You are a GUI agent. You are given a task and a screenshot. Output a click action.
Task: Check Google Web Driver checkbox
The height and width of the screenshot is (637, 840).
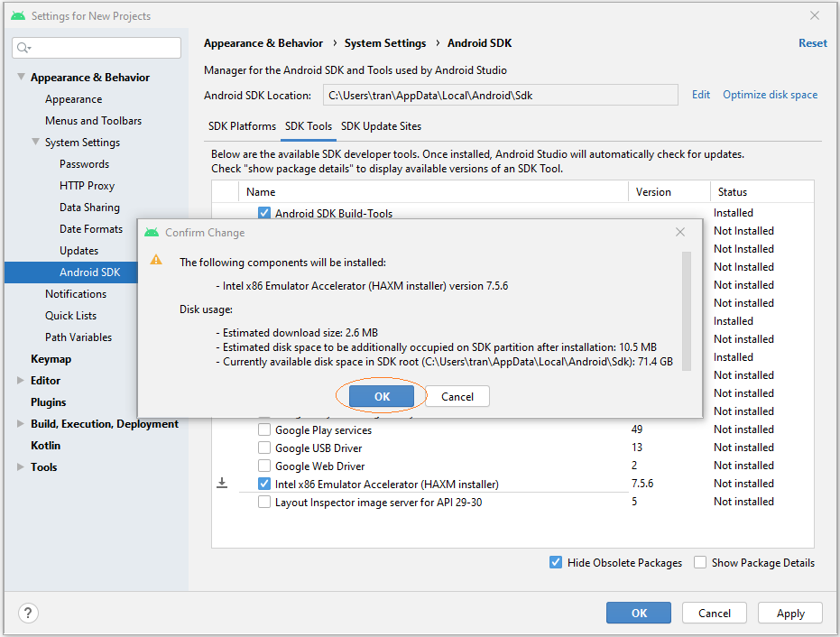(264, 466)
